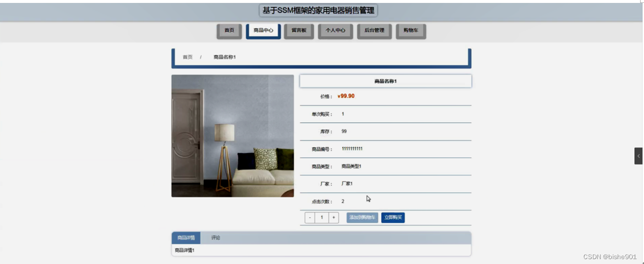The height and width of the screenshot is (264, 644).
Task: Click the living room product image
Action: pyautogui.click(x=233, y=136)
